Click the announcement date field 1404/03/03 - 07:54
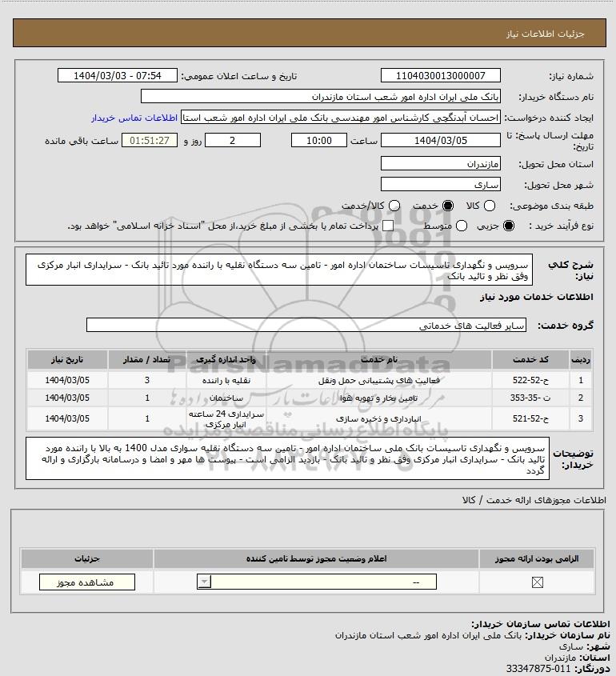 [118, 75]
